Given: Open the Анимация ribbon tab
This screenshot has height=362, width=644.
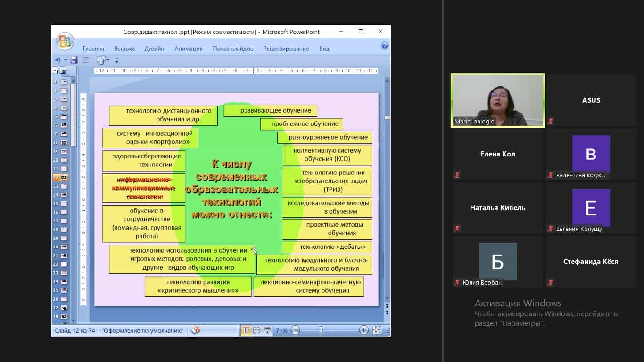Looking at the screenshot, I should 188,49.
